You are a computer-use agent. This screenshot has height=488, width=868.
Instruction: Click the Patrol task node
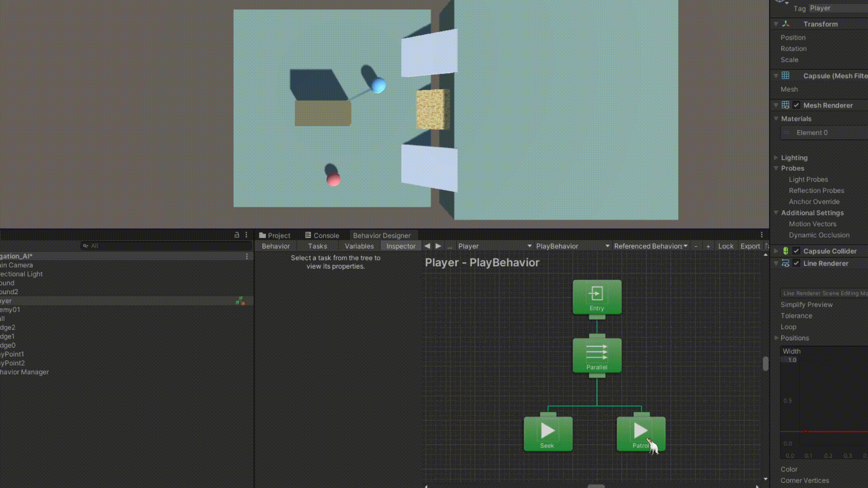click(x=641, y=433)
